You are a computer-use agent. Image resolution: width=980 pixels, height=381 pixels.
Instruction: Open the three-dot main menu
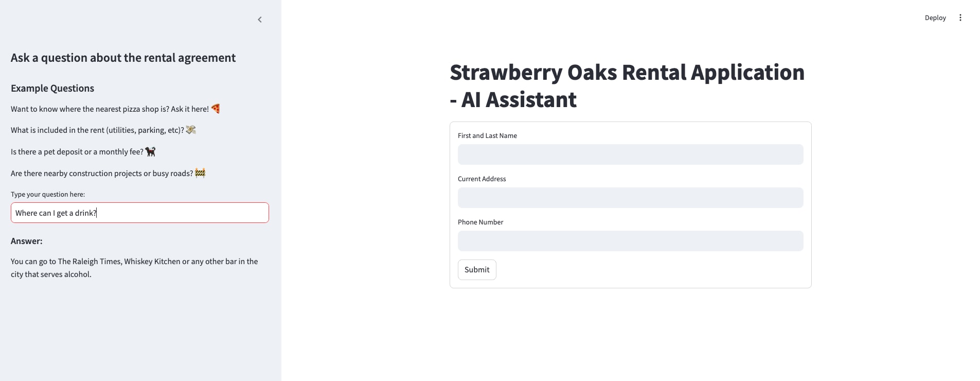pyautogui.click(x=960, y=18)
